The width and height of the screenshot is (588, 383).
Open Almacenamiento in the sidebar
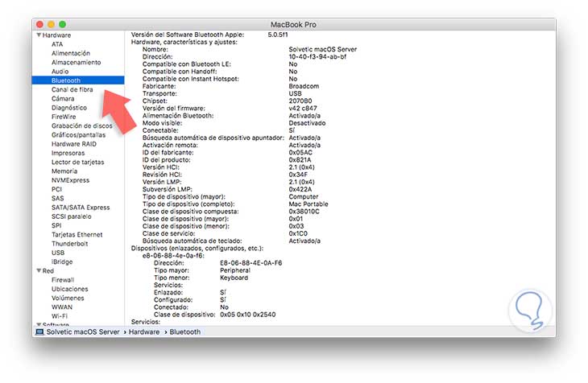(x=77, y=62)
